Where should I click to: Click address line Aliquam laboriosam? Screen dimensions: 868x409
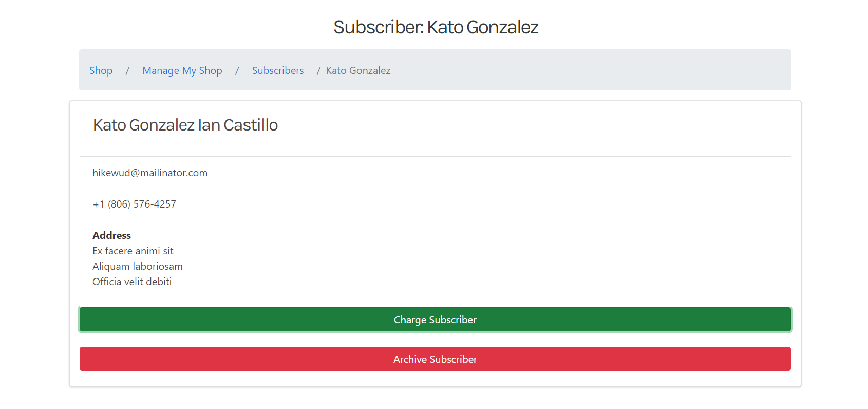click(x=138, y=266)
